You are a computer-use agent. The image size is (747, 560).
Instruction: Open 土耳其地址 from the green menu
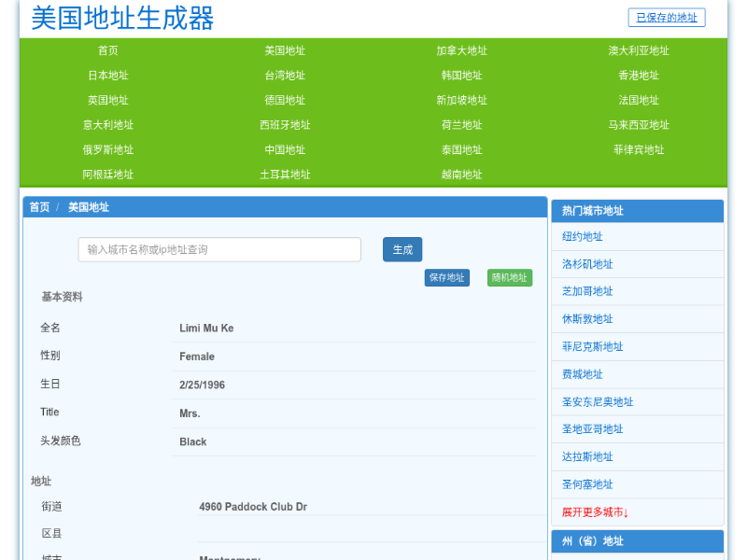click(285, 175)
